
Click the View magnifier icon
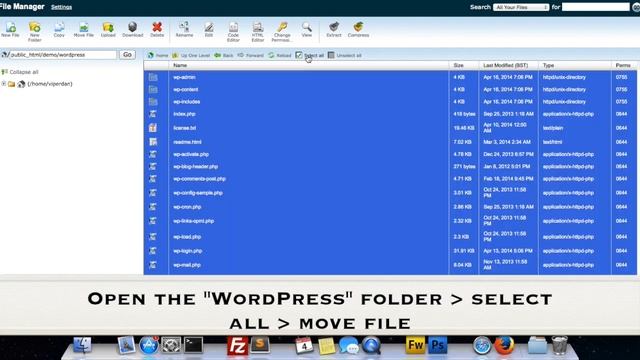(307, 30)
